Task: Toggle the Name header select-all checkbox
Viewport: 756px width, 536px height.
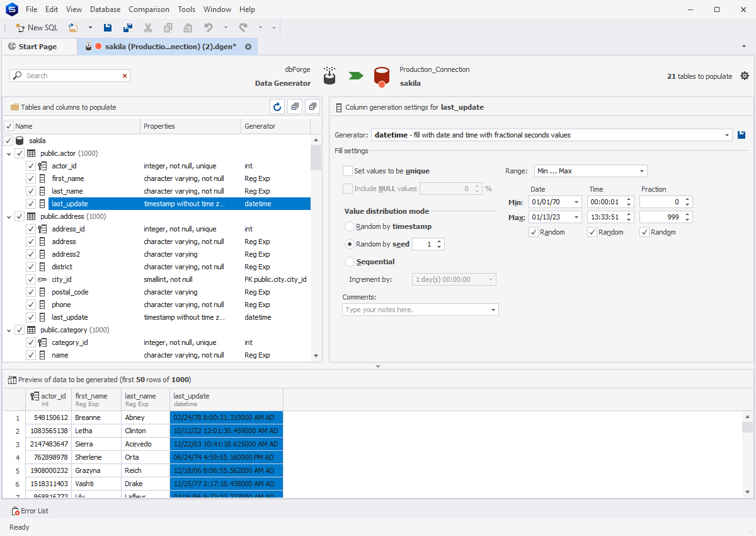Action: 9,126
